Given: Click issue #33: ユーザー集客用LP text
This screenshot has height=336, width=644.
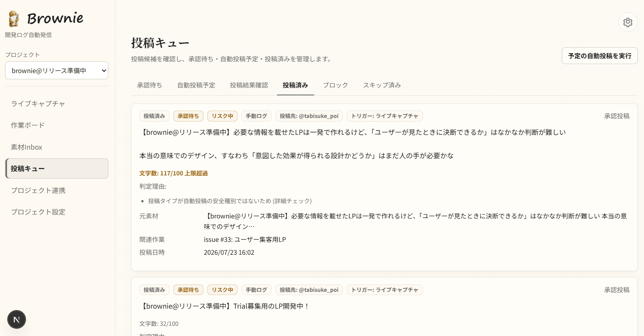Looking at the screenshot, I should point(245,239).
